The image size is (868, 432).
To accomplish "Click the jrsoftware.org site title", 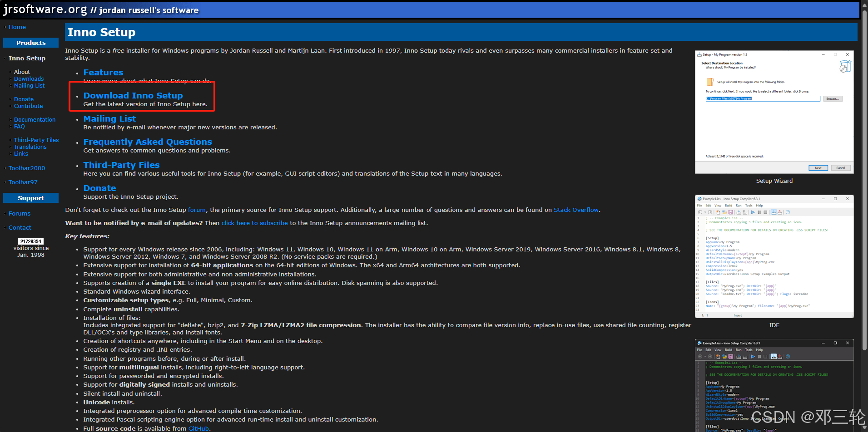I will click(x=45, y=9).
